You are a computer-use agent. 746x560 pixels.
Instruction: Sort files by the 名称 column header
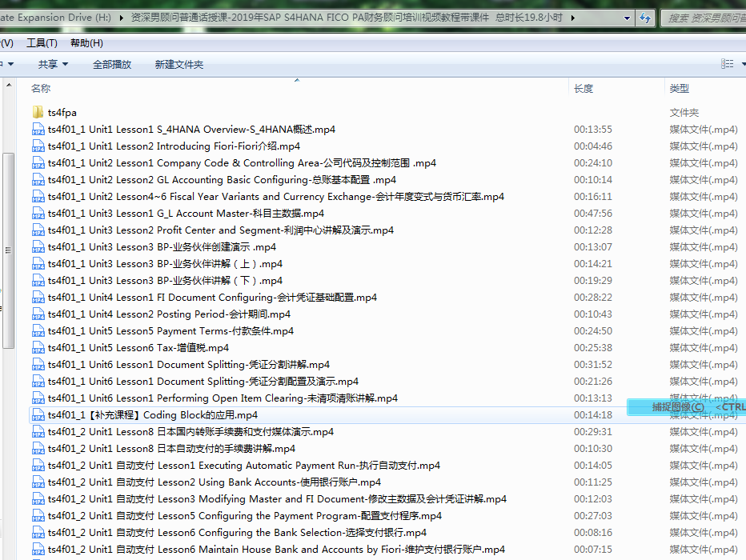(41, 89)
